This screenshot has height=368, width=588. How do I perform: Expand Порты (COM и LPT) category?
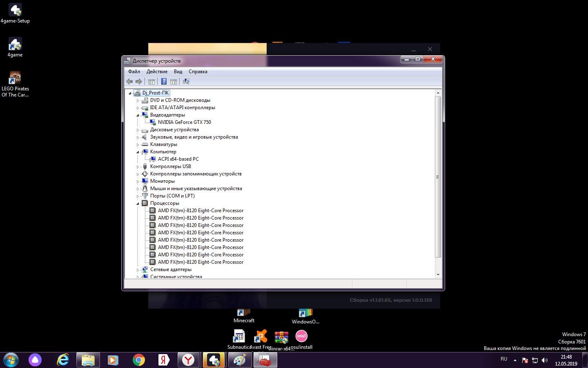138,196
